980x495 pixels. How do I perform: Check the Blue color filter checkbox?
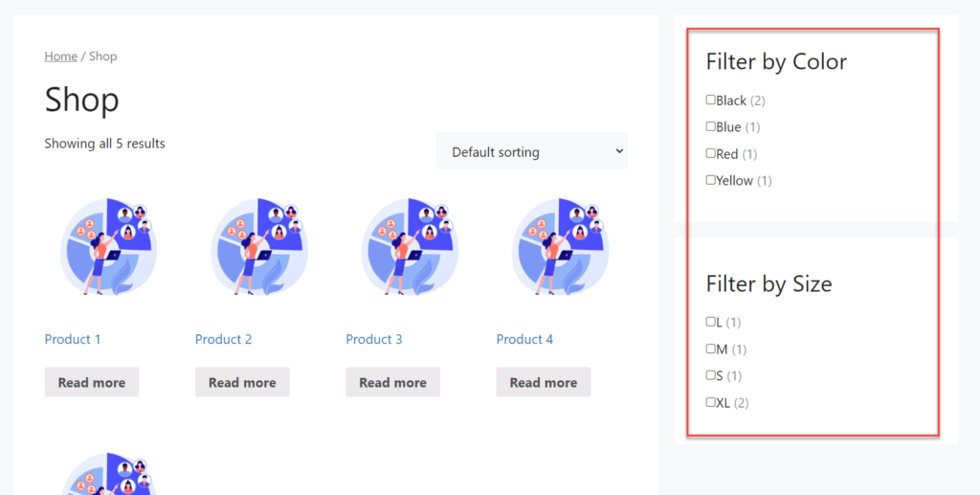[x=711, y=126]
